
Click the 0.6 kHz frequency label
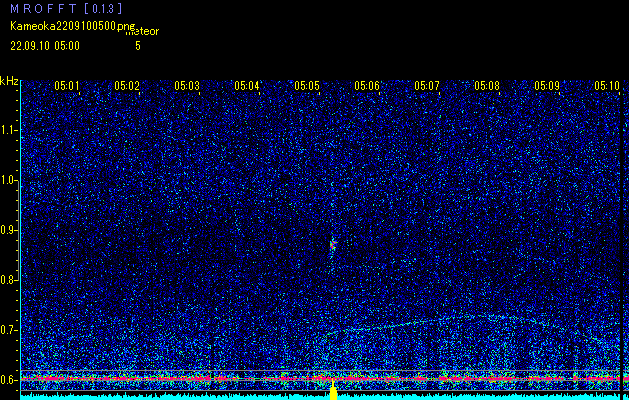[9, 380]
